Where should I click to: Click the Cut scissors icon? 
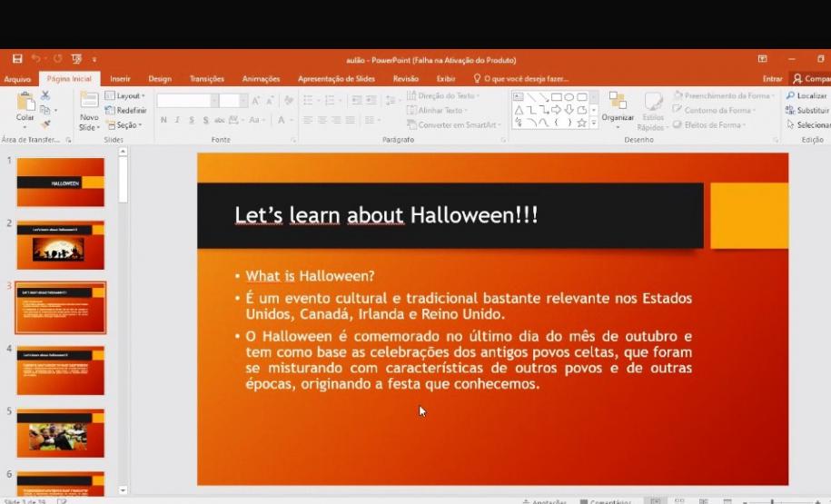click(x=45, y=95)
